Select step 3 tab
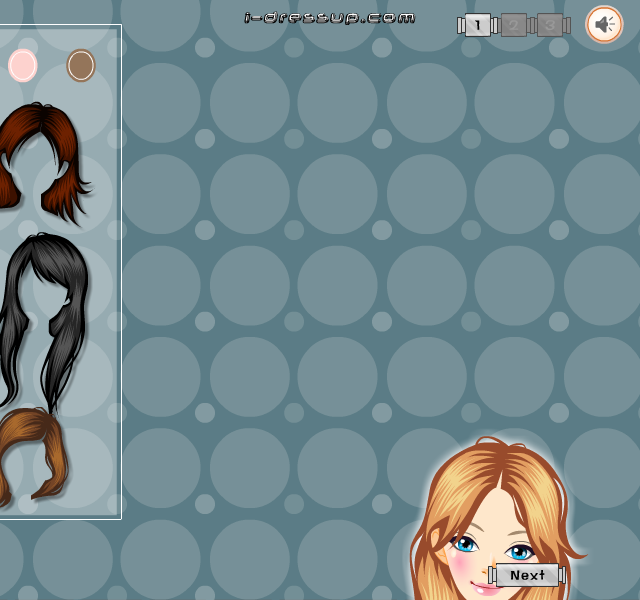 [x=549, y=25]
